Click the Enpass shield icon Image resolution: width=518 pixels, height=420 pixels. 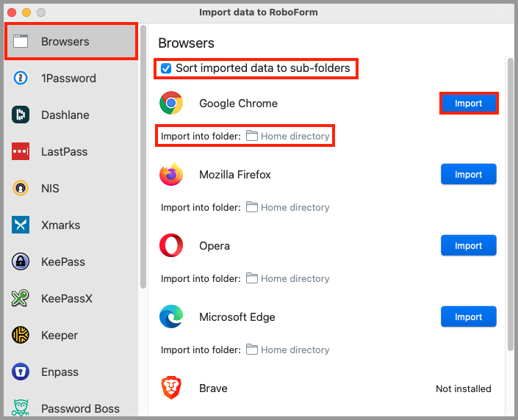pyautogui.click(x=21, y=372)
